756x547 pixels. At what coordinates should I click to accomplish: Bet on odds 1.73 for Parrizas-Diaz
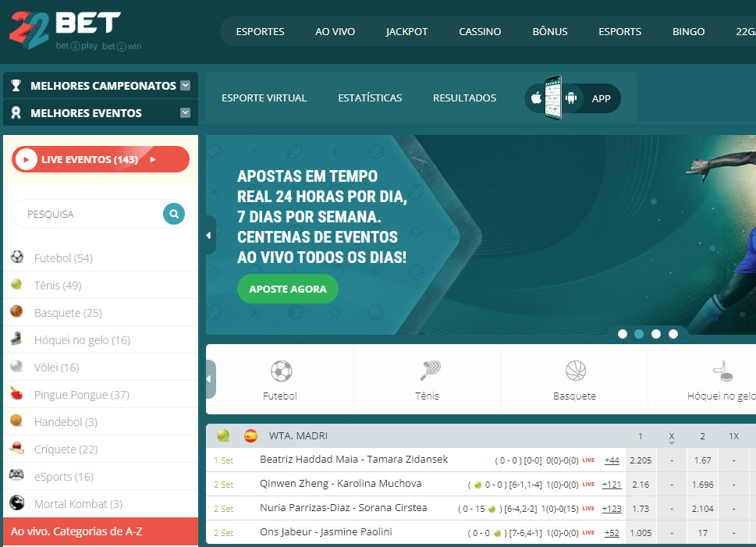(641, 509)
